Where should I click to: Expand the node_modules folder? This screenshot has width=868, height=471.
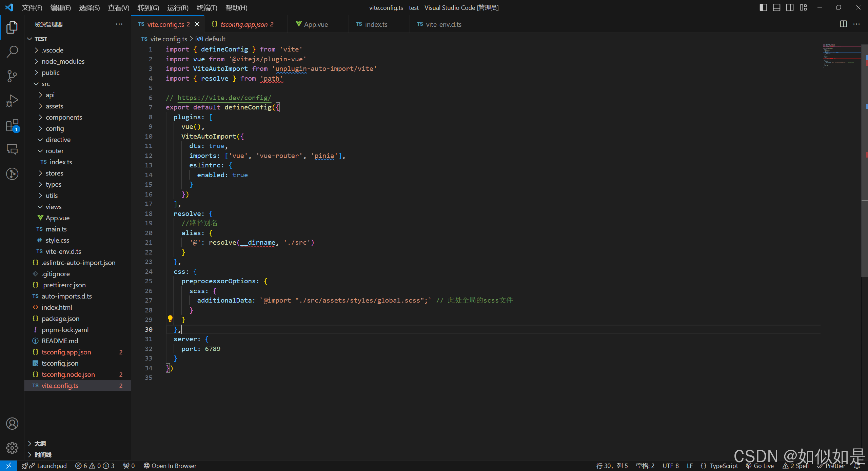coord(63,61)
